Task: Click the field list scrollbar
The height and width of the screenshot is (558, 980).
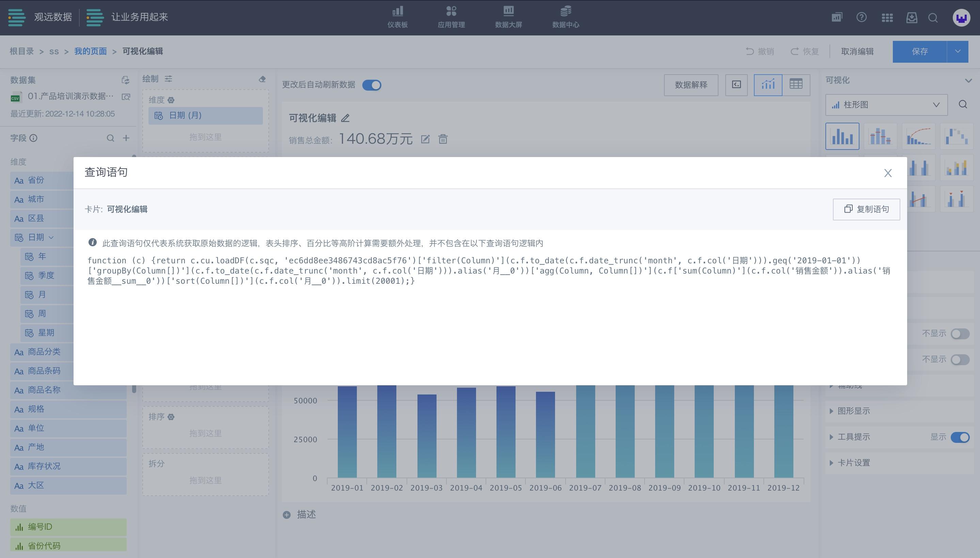Action: pos(134,388)
